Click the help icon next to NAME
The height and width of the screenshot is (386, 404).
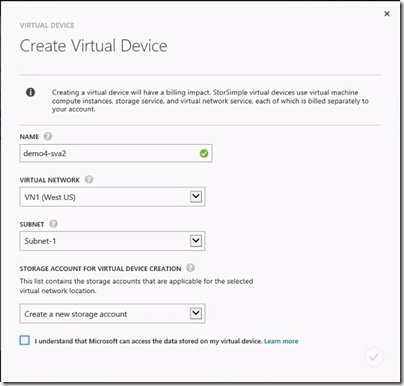(x=48, y=136)
